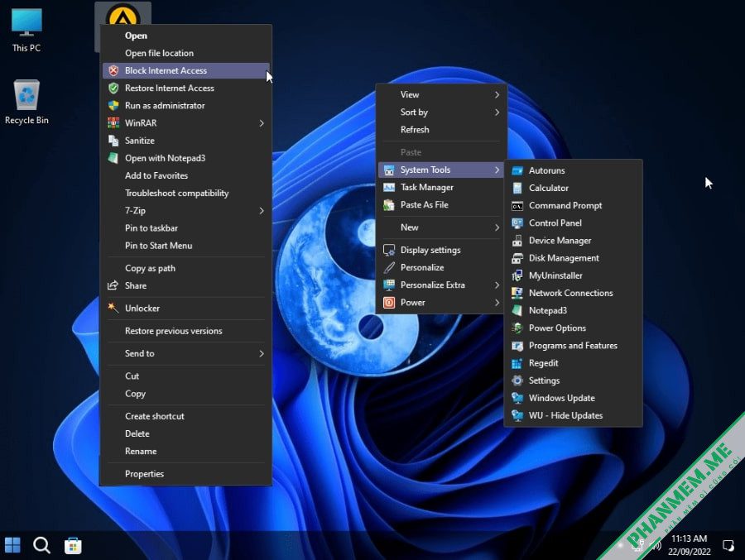This screenshot has height=560, width=745.
Task: Click the MyUninstaller icon
Action: 517,275
